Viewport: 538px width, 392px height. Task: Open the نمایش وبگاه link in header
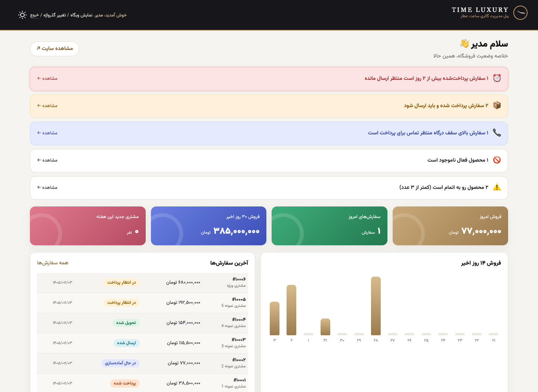[81, 15]
